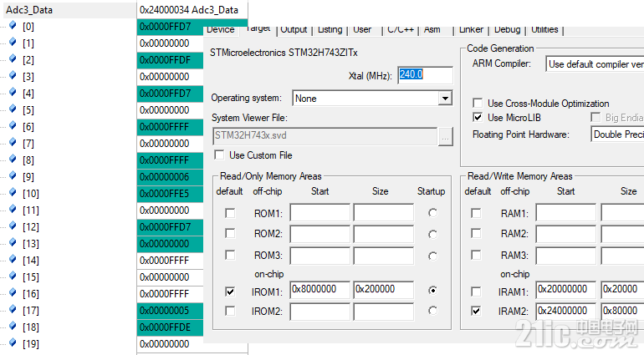
Task: Click the IROM1 Start address field
Action: point(320,290)
